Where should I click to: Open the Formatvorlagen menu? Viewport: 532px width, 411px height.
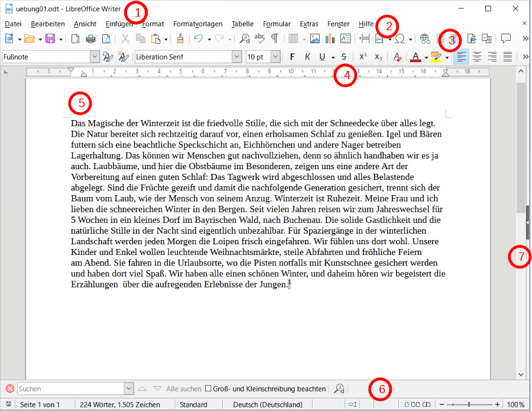(197, 24)
